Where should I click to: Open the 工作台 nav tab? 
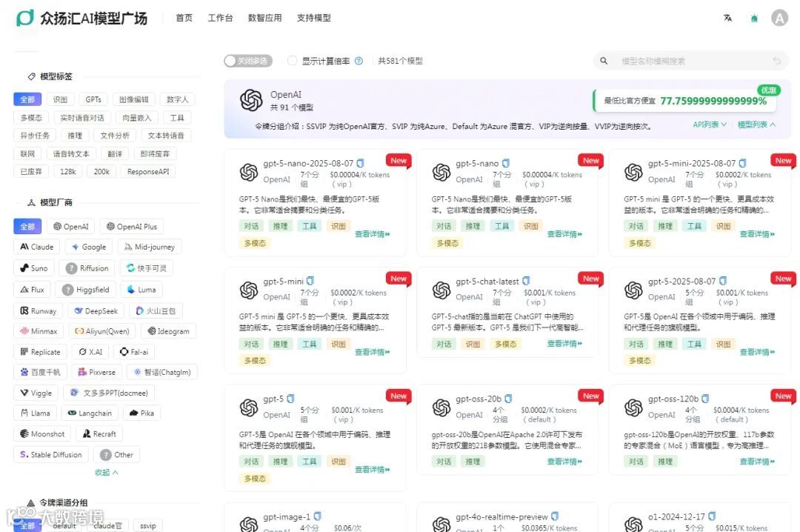pos(221,18)
